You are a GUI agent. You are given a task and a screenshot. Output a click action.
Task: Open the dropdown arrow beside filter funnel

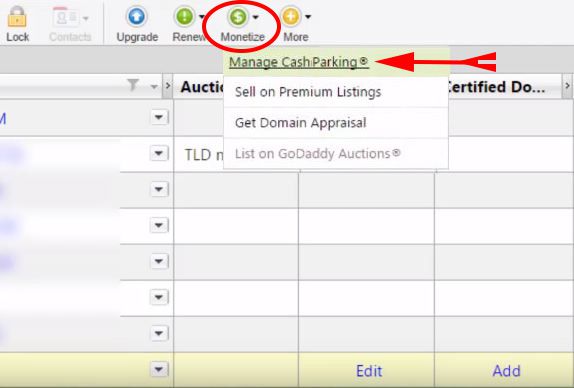point(154,87)
